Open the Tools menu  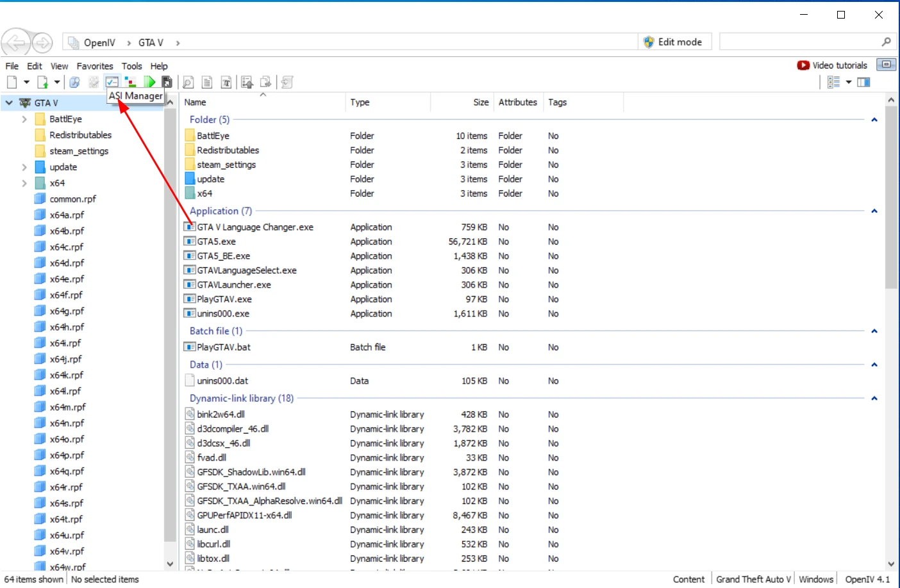click(132, 66)
